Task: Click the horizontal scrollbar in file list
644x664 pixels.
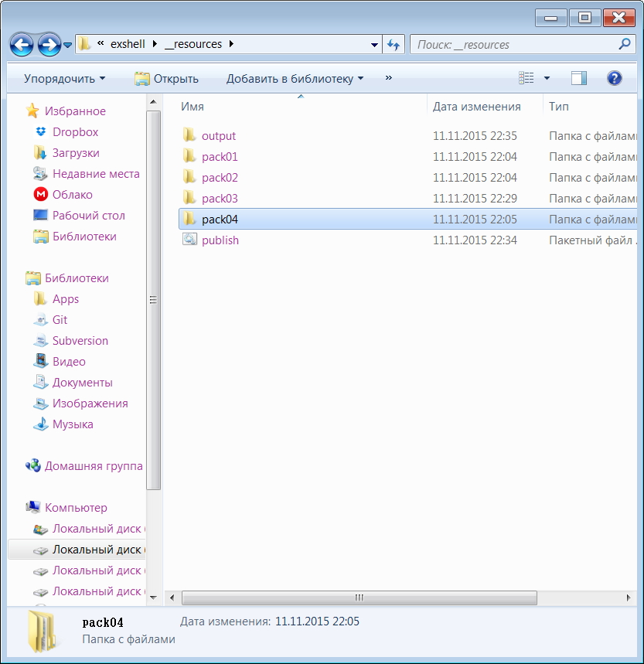Action: [x=359, y=598]
